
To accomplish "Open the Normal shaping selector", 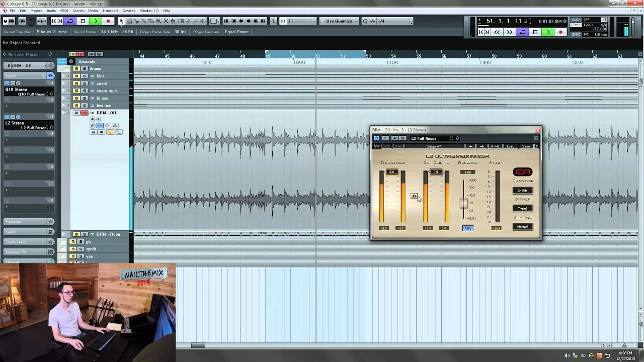I will click(523, 227).
